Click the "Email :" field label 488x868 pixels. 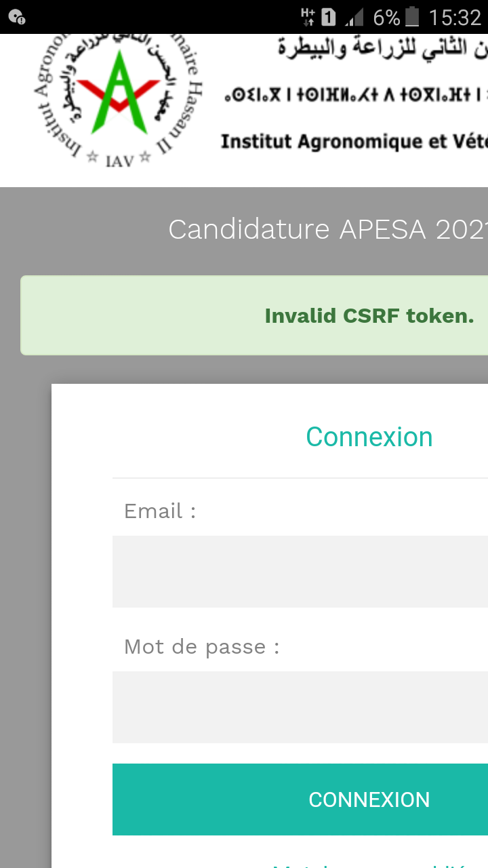(x=160, y=511)
